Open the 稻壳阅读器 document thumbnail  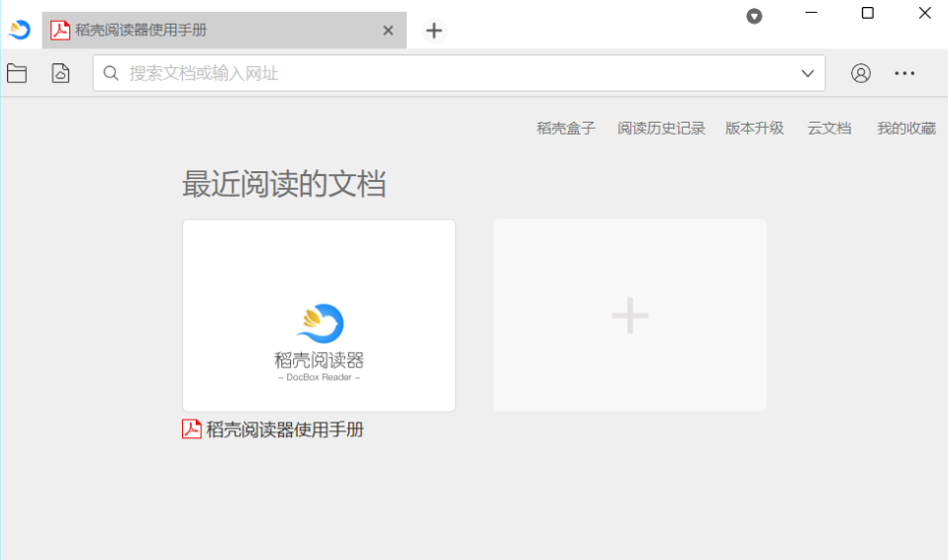320,316
